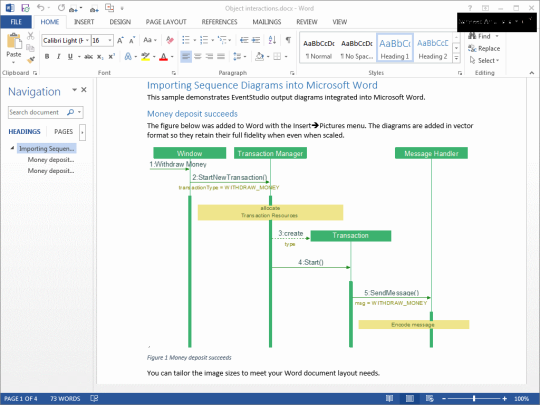This screenshot has width=540, height=405.
Task: Click the Save icon in quick access toolbar
Action: click(25, 8)
